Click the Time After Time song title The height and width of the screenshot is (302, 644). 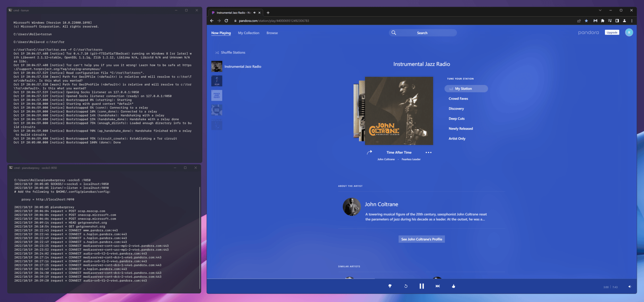399,152
